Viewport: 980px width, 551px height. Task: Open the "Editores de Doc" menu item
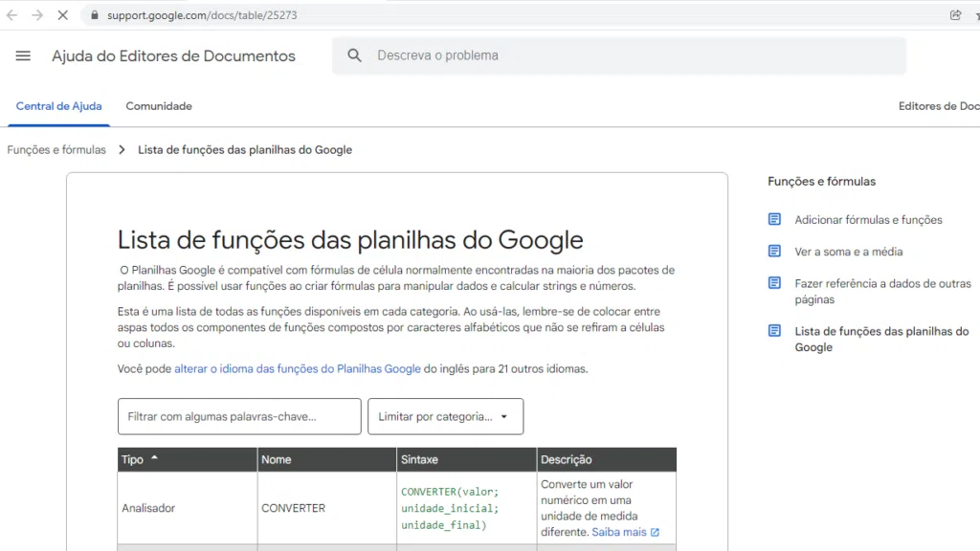pos(938,106)
